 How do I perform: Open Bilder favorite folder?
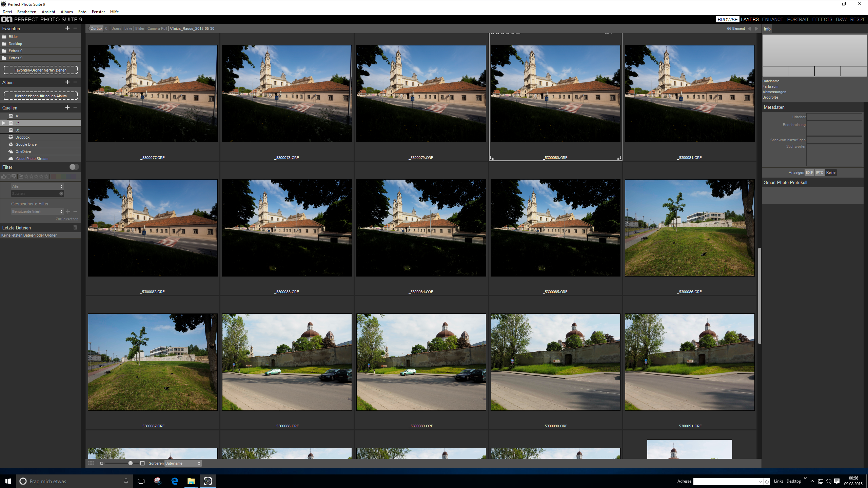[x=41, y=37]
